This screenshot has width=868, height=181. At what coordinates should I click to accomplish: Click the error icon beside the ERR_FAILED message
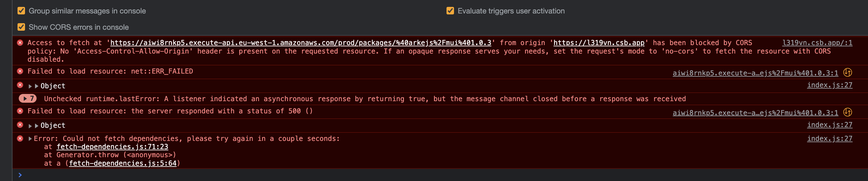click(x=20, y=71)
